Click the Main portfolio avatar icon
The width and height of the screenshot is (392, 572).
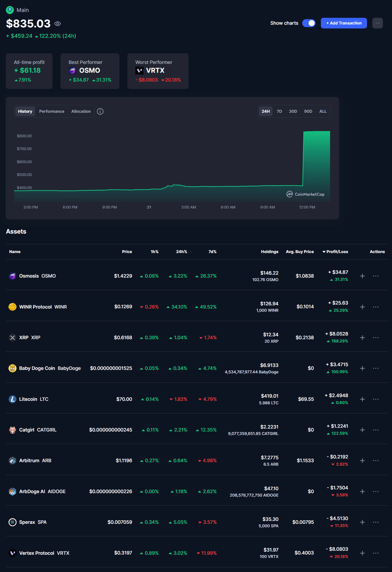10,10
